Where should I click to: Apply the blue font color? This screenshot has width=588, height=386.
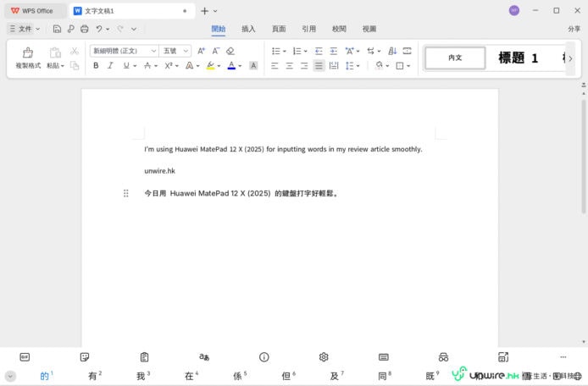click(232, 65)
